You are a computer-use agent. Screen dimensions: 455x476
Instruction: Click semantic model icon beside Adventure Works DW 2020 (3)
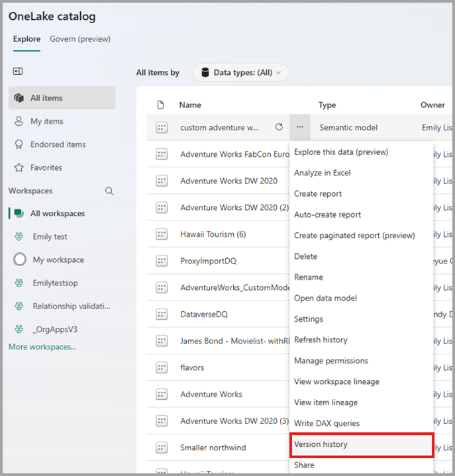point(162,421)
